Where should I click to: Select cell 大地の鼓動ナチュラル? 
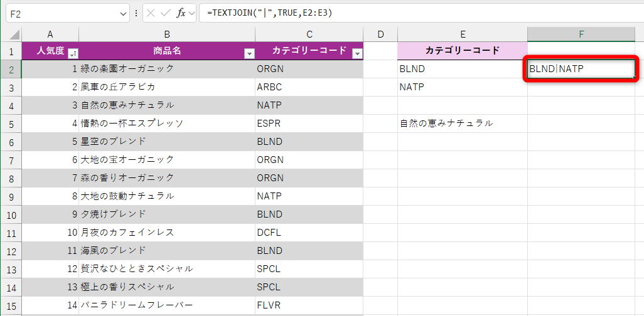point(167,196)
